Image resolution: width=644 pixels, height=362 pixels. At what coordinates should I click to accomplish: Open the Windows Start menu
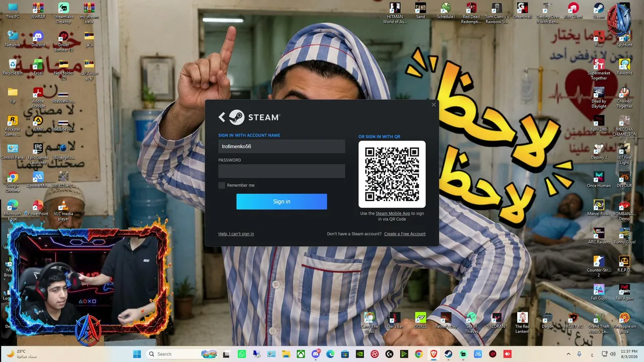[137, 354]
